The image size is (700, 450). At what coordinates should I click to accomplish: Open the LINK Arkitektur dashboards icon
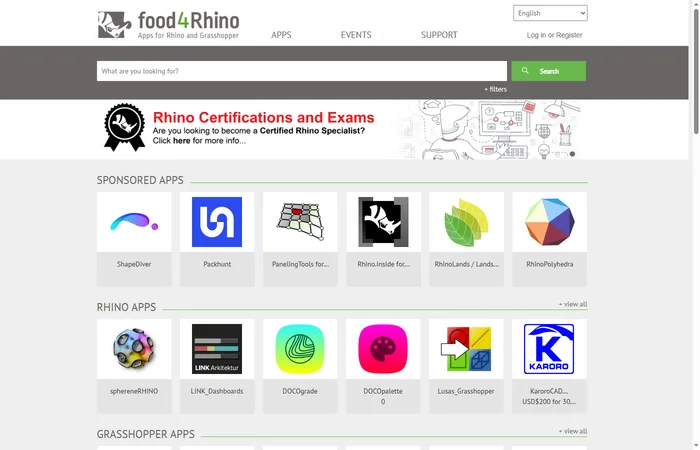point(217,349)
